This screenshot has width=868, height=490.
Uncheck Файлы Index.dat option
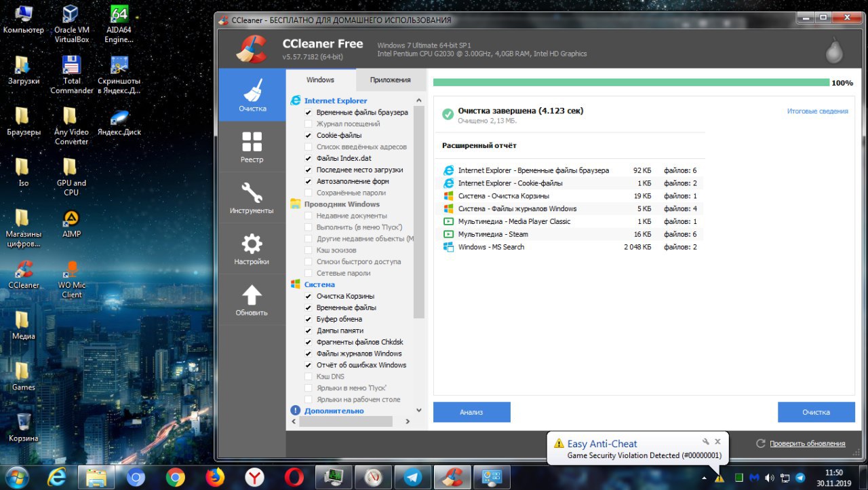(309, 159)
